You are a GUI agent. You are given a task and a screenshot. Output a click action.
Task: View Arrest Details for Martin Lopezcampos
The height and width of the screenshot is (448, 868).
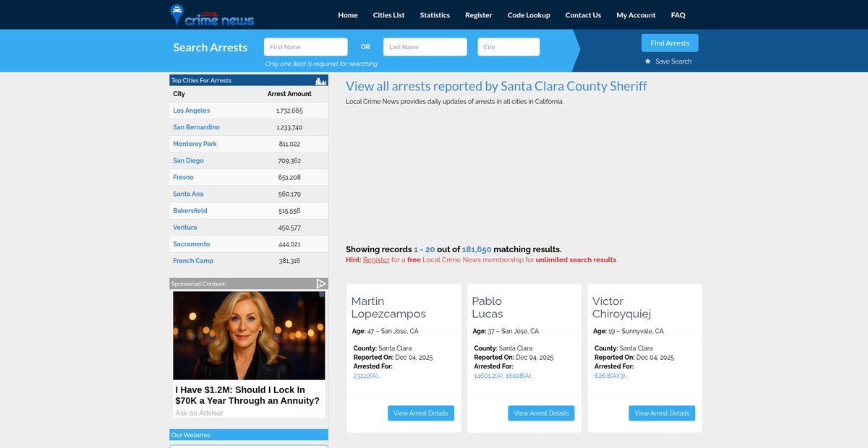(x=422, y=413)
